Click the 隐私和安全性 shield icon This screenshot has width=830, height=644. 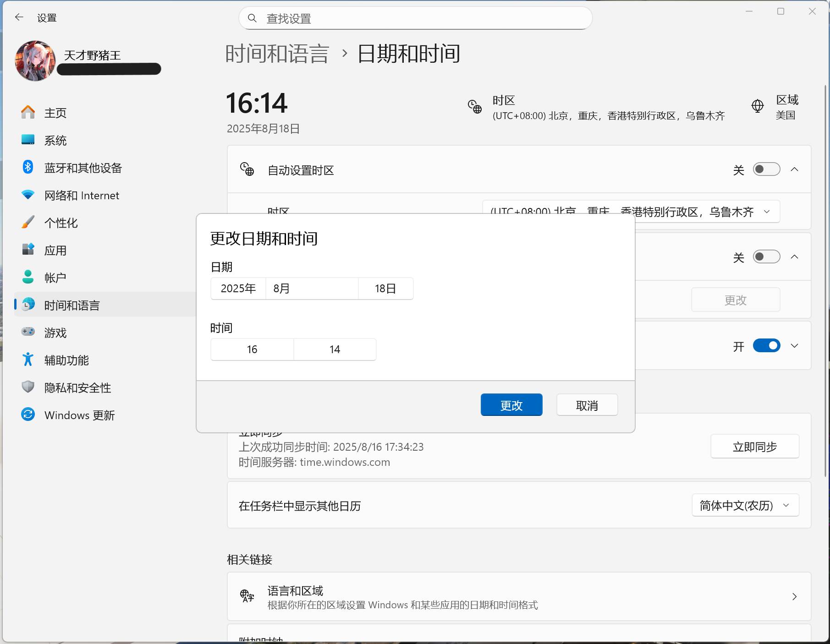point(28,387)
